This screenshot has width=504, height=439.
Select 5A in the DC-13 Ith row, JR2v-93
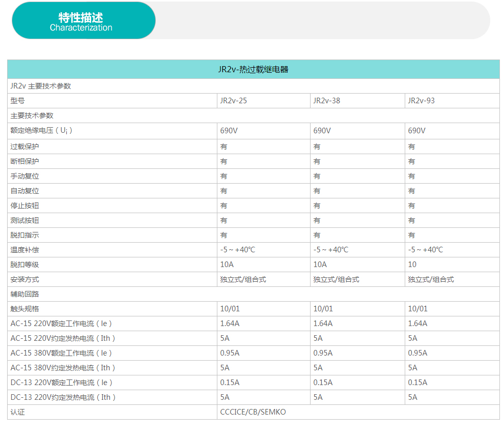tap(413, 398)
